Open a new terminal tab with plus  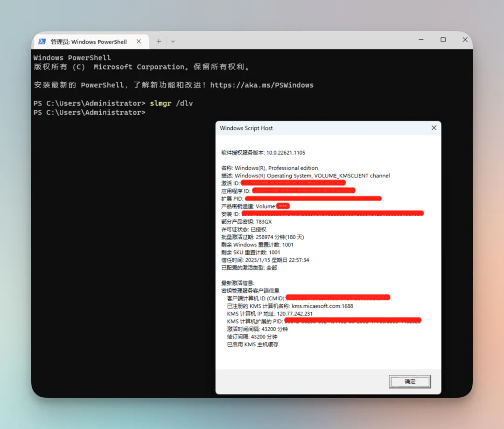tap(159, 41)
